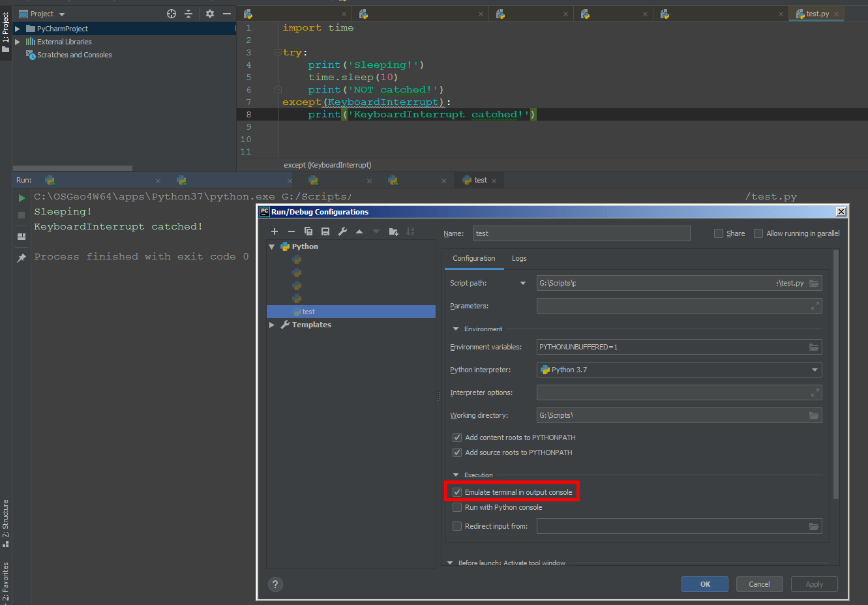Viewport: 868px width, 605px height.
Task: Click OK to save the configuration
Action: [704, 584]
